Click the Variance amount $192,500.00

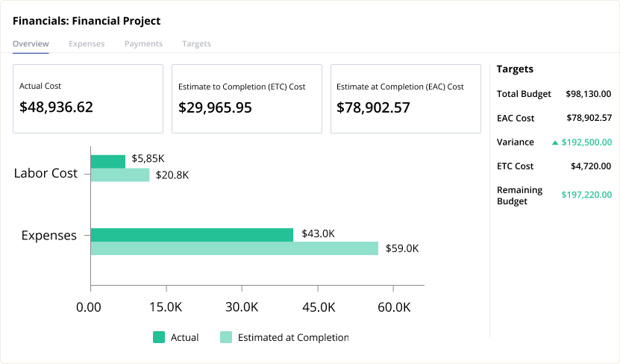coord(586,142)
